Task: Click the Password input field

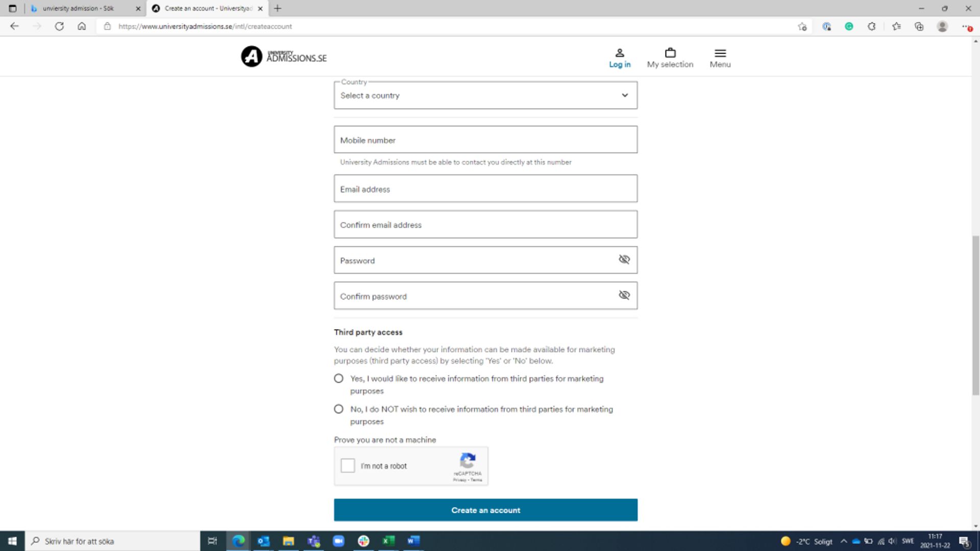Action: [485, 260]
